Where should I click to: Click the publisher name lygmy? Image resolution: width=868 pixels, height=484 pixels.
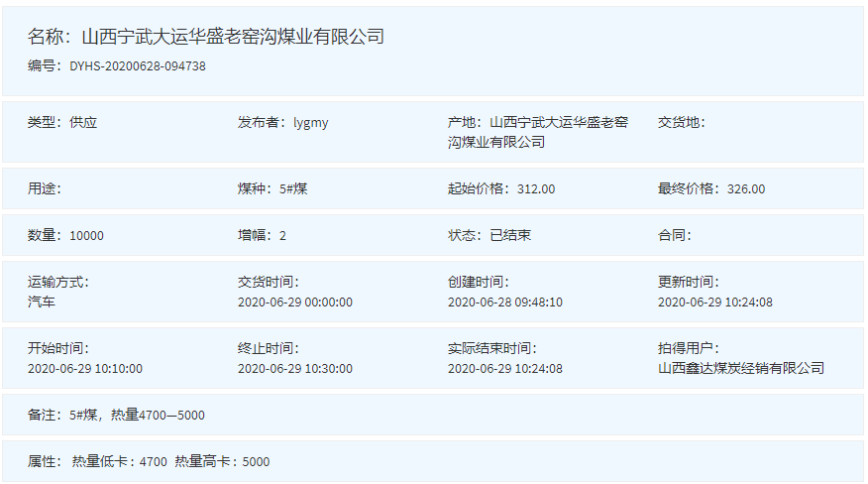click(310, 123)
